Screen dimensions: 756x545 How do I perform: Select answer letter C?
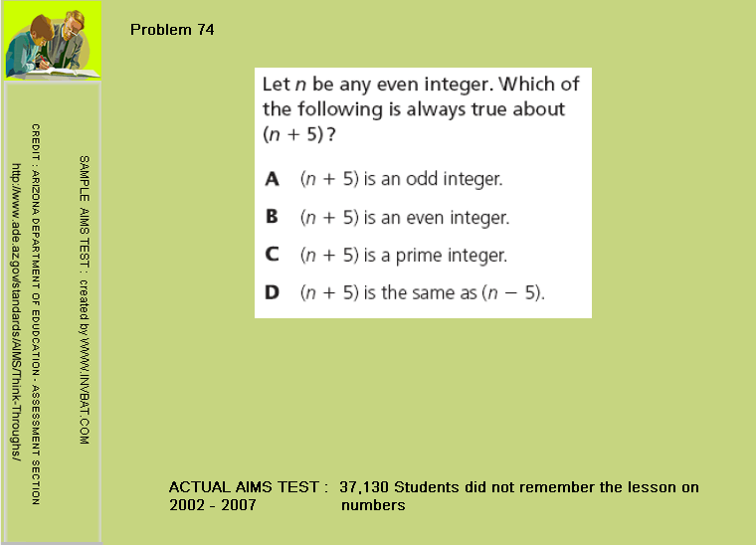point(272,256)
